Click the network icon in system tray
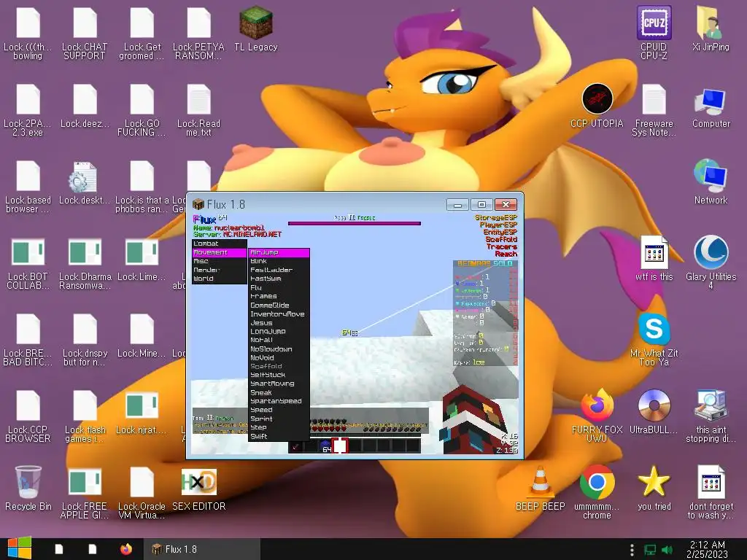This screenshot has width=747, height=560. (x=650, y=550)
